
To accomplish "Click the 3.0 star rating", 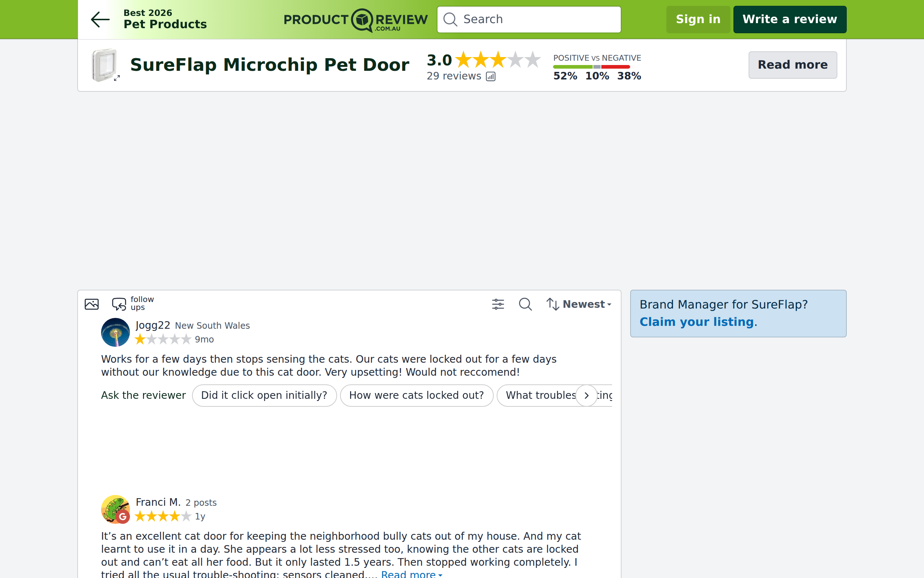I will (x=483, y=60).
